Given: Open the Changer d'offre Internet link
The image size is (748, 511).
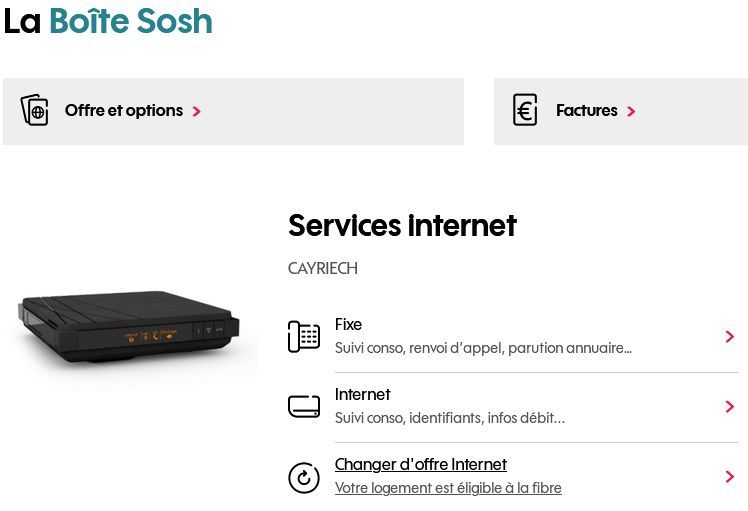Looking at the screenshot, I should coord(421,464).
